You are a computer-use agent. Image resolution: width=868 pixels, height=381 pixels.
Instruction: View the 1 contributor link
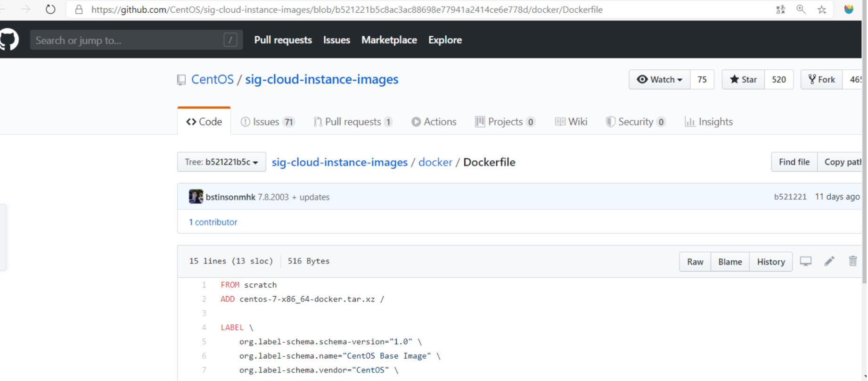[x=213, y=222]
